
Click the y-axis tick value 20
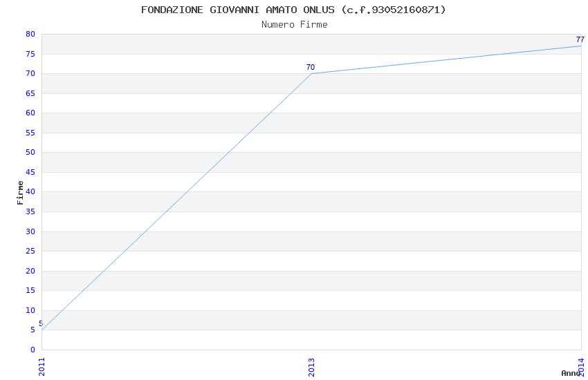30,271
